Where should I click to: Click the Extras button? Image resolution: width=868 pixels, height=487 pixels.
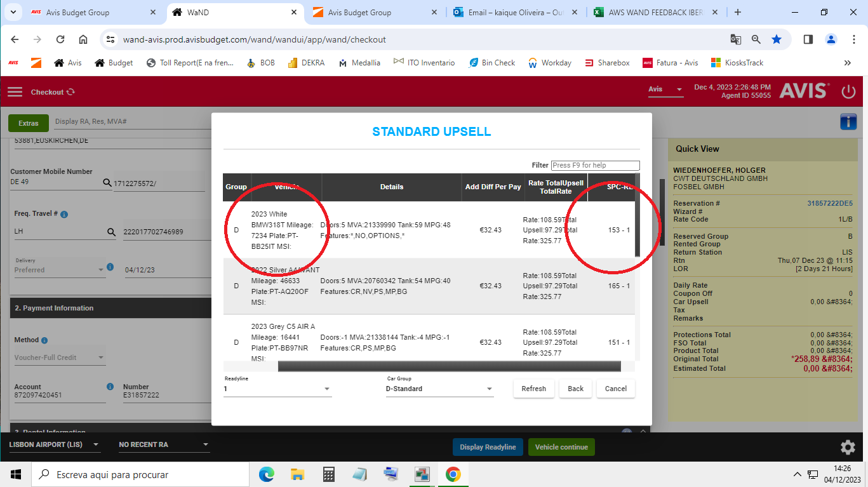[x=28, y=123]
